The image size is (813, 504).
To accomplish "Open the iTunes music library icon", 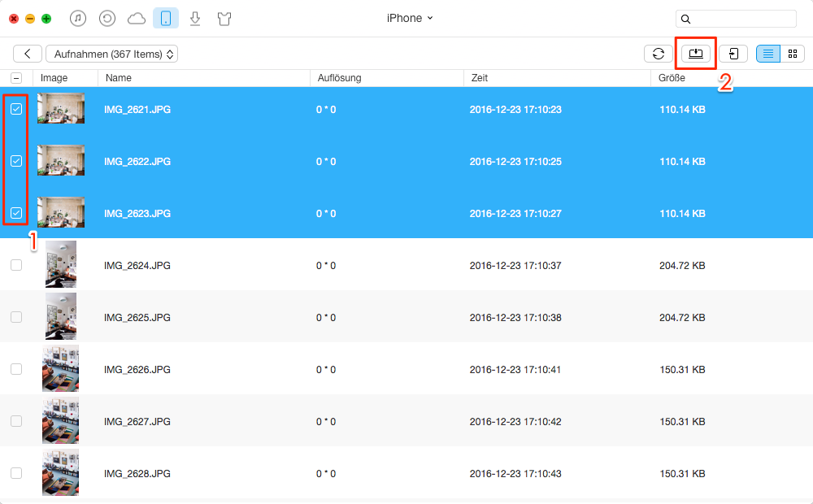I will click(78, 19).
